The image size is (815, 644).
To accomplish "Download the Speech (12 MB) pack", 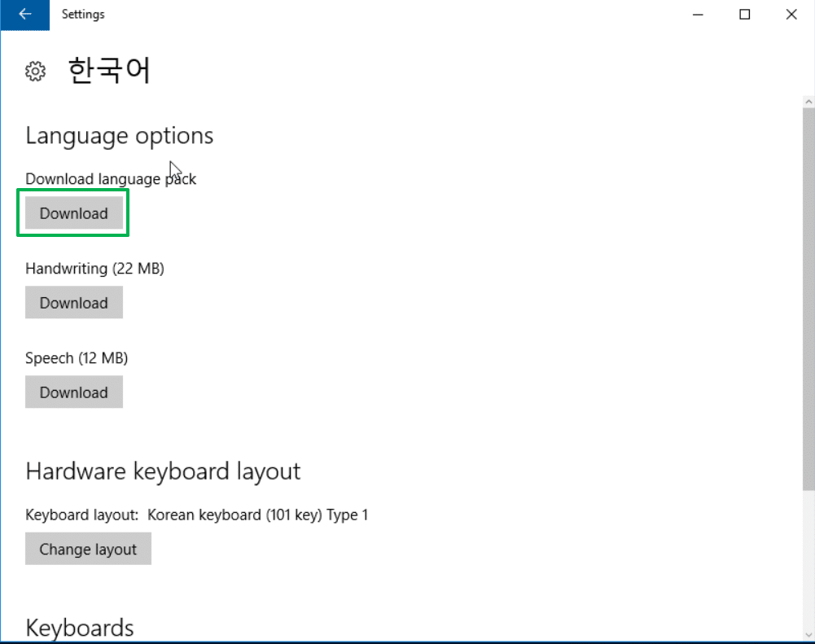I will [x=73, y=392].
